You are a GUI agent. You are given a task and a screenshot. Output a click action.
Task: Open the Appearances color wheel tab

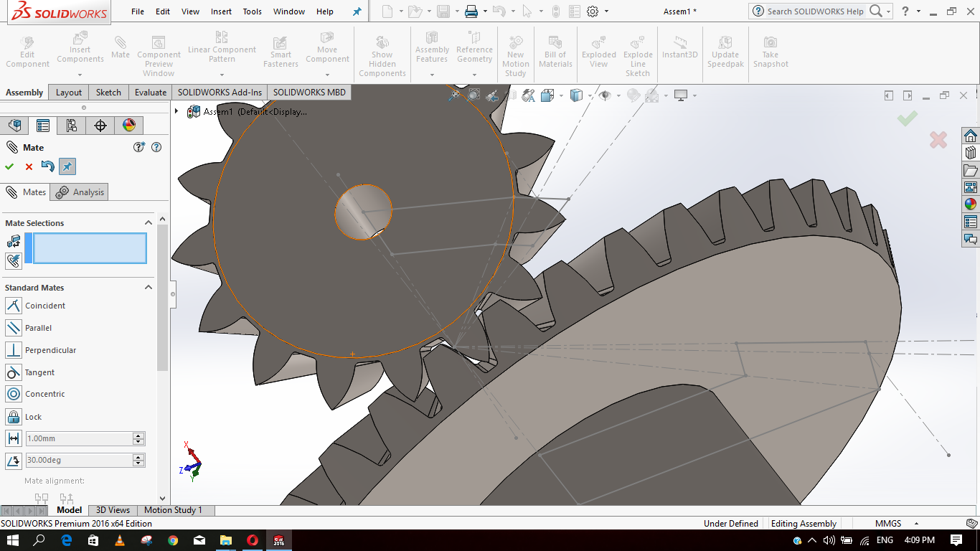129,126
